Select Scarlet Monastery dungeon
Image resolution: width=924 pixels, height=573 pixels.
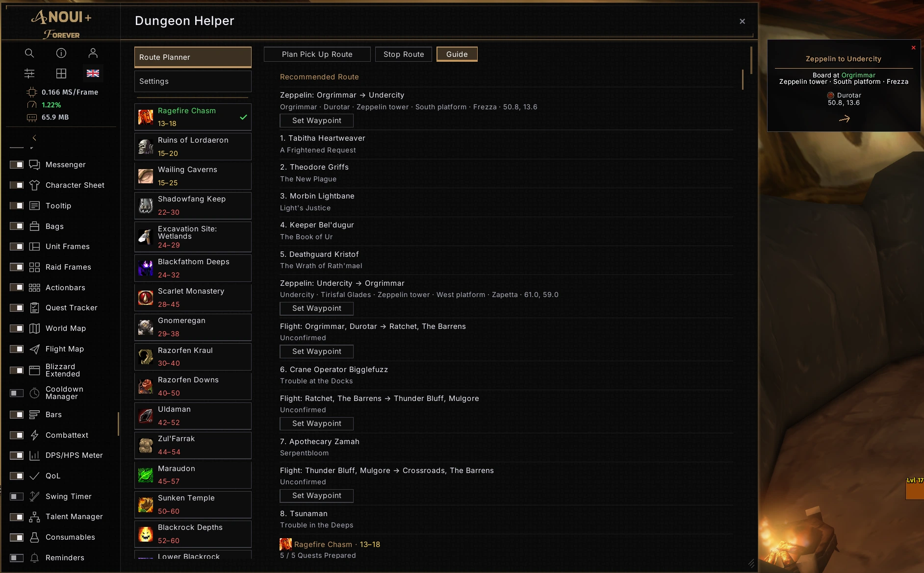point(193,298)
